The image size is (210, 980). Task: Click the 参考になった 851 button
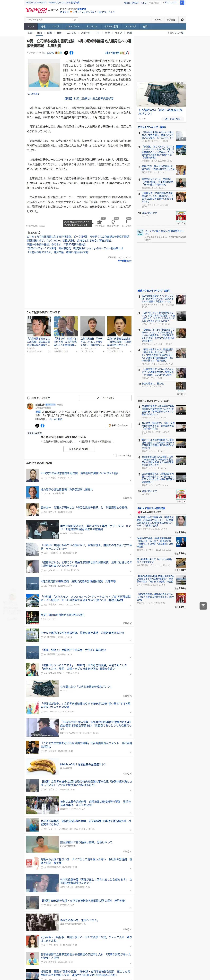(x=119, y=426)
